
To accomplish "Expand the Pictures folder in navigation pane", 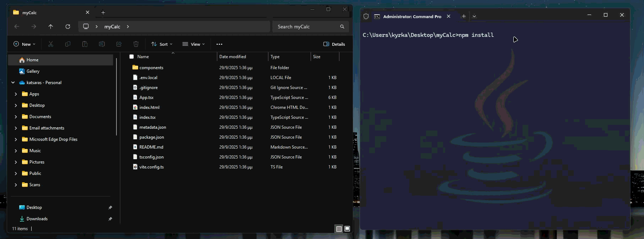I will 16,162.
